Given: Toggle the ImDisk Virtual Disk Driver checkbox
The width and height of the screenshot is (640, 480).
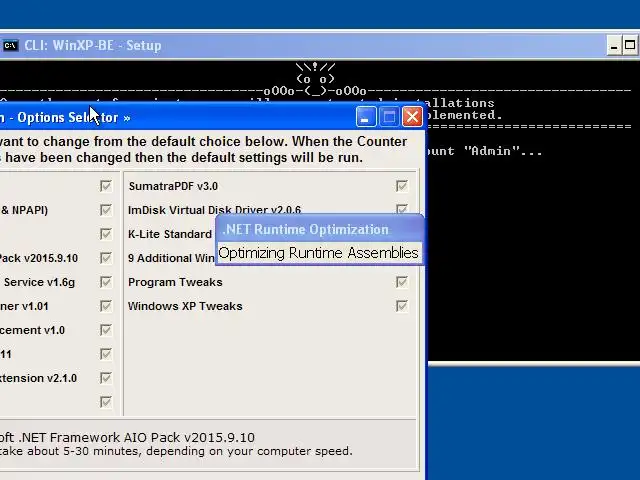Looking at the screenshot, I should tap(402, 209).
